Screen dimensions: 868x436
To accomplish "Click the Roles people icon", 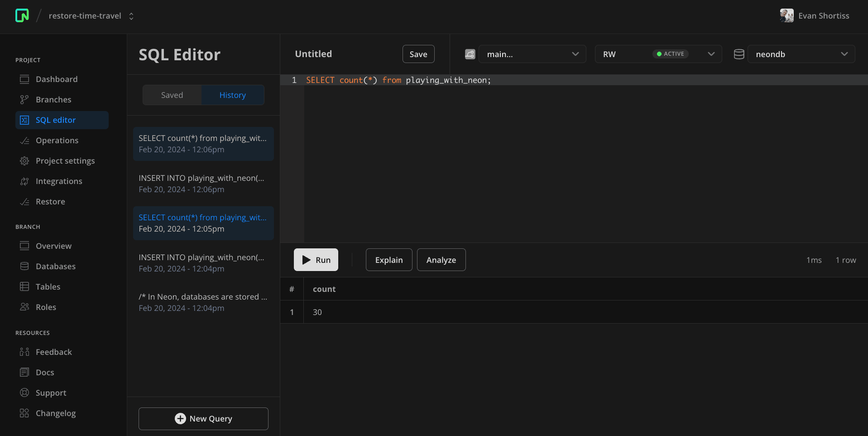I will [x=24, y=307].
